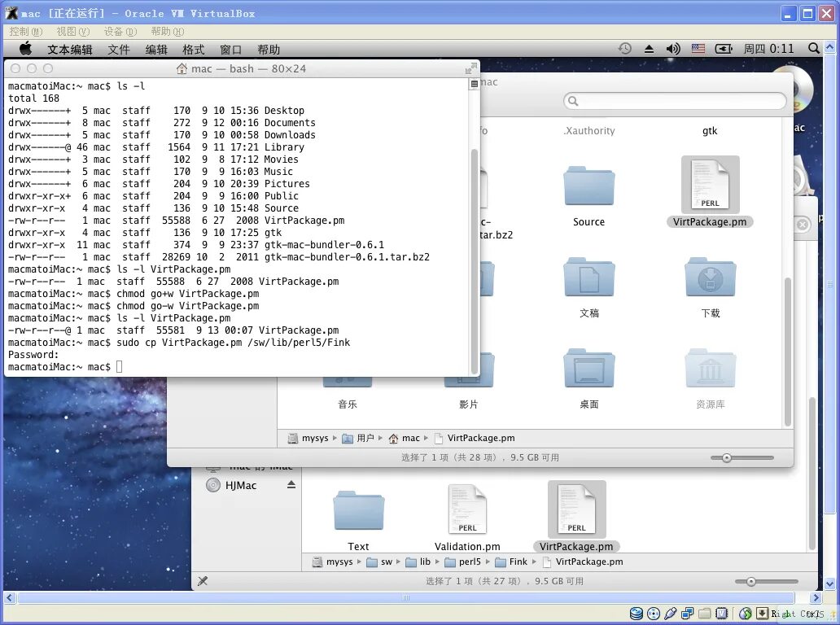
Task: Click the home icon in the Terminal title
Action: tap(182, 68)
